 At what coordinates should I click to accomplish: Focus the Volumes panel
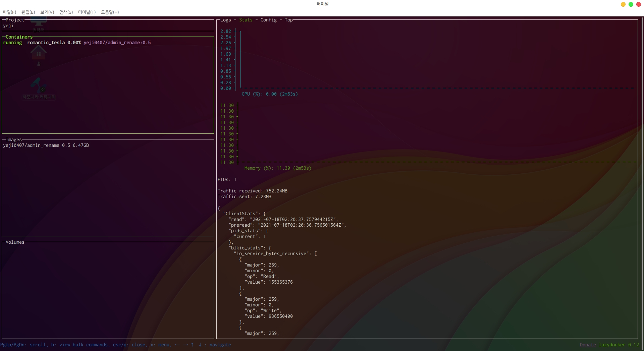pos(107,290)
